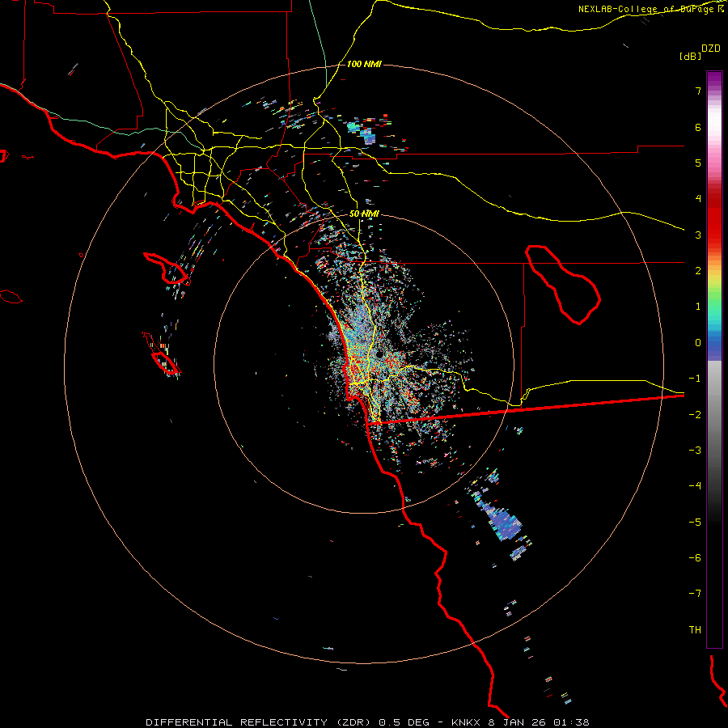Click the [dB] unit label
The width and height of the screenshot is (728, 728).
click(x=690, y=56)
